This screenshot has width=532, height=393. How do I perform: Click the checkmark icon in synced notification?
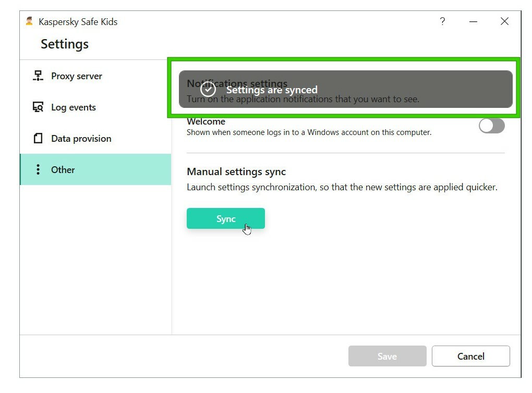click(x=208, y=89)
